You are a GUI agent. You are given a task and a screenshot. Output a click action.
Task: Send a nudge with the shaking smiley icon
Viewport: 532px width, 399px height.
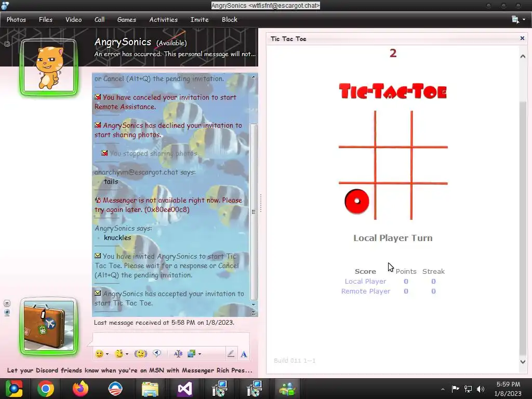click(x=140, y=354)
